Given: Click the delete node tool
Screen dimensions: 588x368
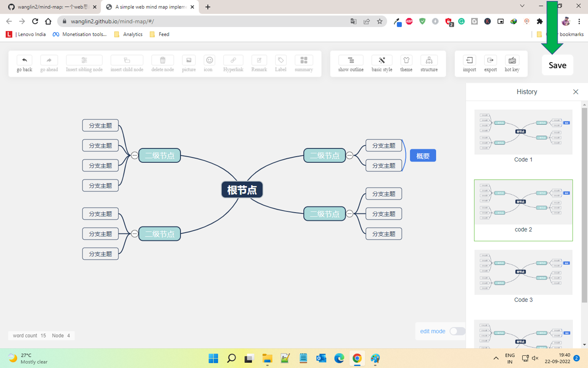Looking at the screenshot, I should (162, 63).
